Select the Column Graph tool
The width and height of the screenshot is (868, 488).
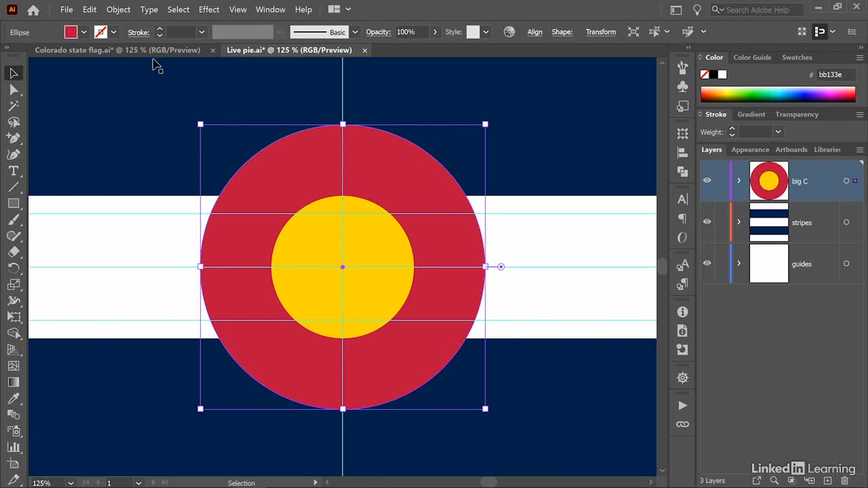click(14, 447)
